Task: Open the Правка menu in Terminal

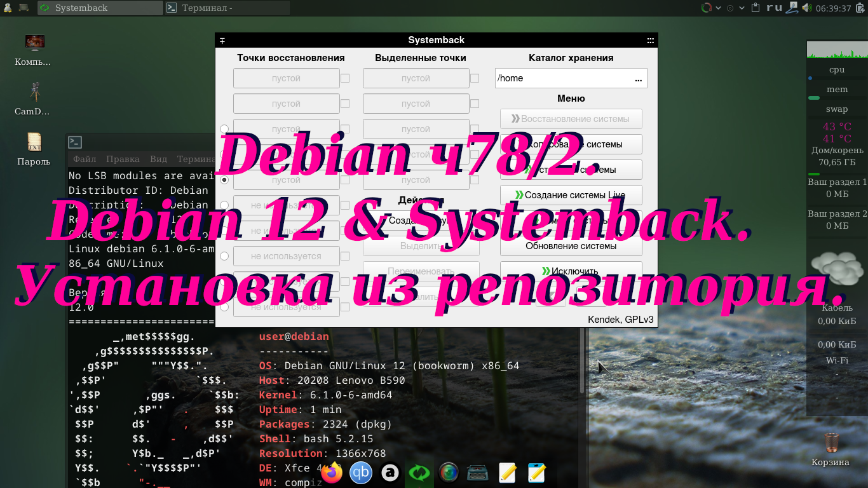Action: click(123, 159)
